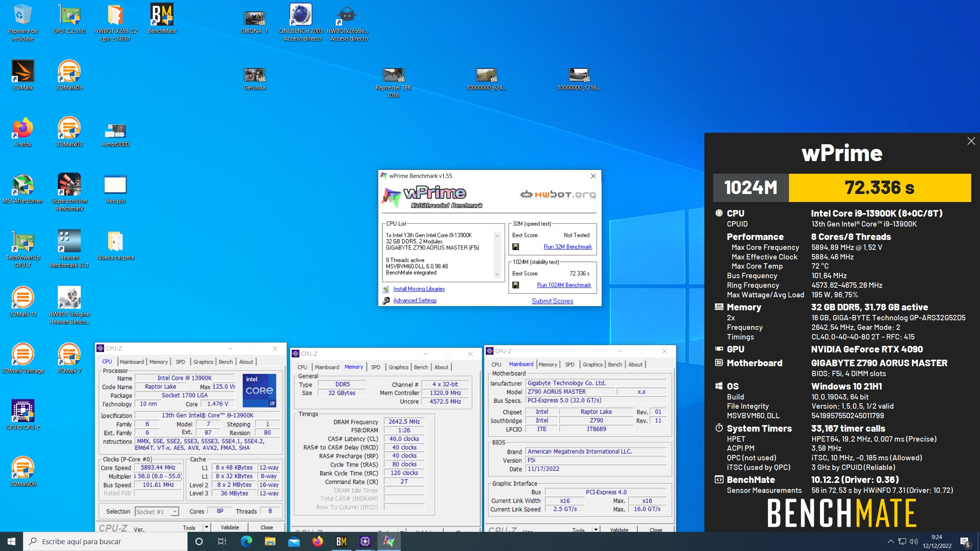This screenshot has height=551, width=980.
Task: Open Install Missing Libraries link
Action: (419, 289)
